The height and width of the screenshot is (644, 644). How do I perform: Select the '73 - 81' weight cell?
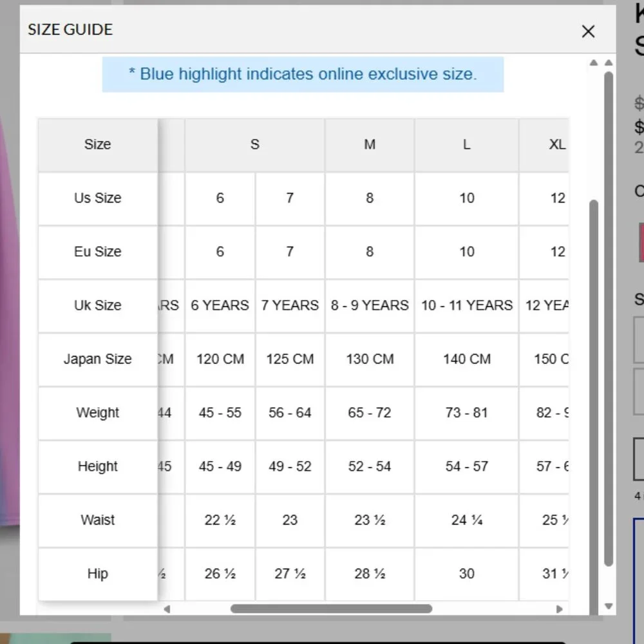coord(466,413)
